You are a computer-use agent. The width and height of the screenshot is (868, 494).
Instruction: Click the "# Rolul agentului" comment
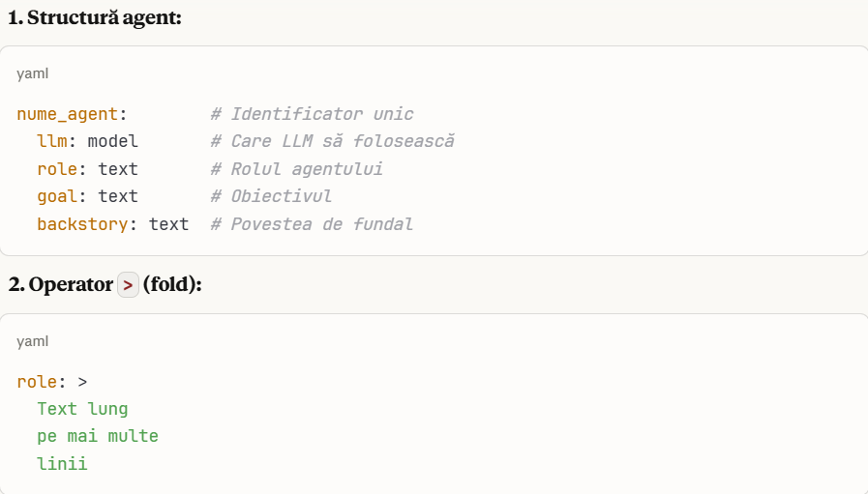296,169
